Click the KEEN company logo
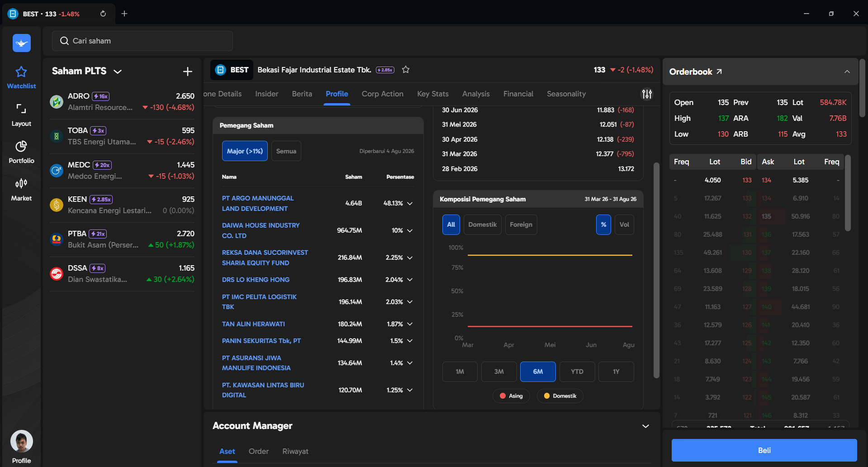Image resolution: width=868 pixels, height=467 pixels. 57,205
